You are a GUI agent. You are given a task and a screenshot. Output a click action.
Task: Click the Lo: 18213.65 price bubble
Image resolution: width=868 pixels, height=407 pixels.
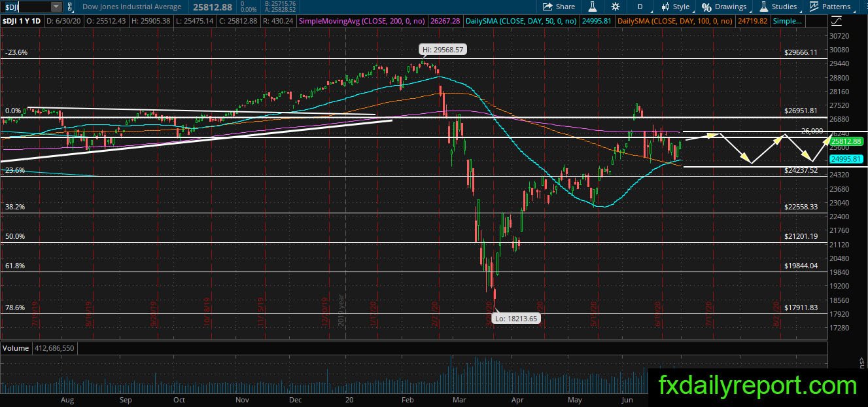click(516, 319)
